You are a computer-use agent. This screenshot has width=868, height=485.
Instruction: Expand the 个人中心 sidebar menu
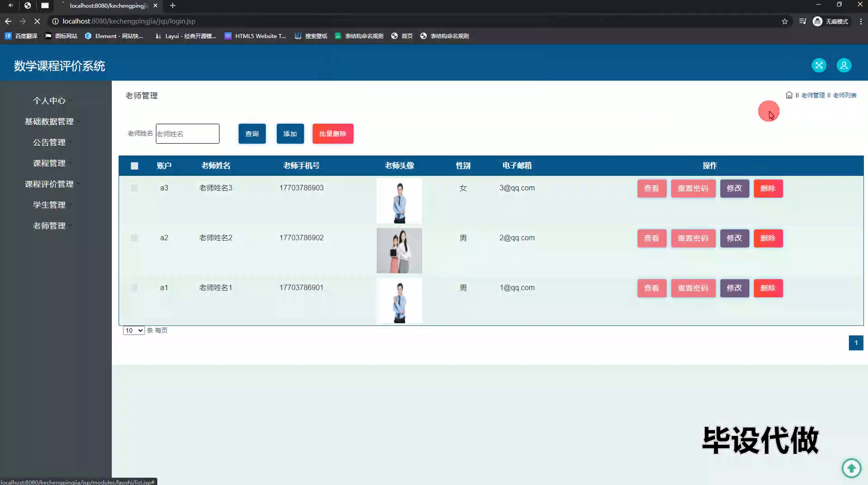click(49, 100)
